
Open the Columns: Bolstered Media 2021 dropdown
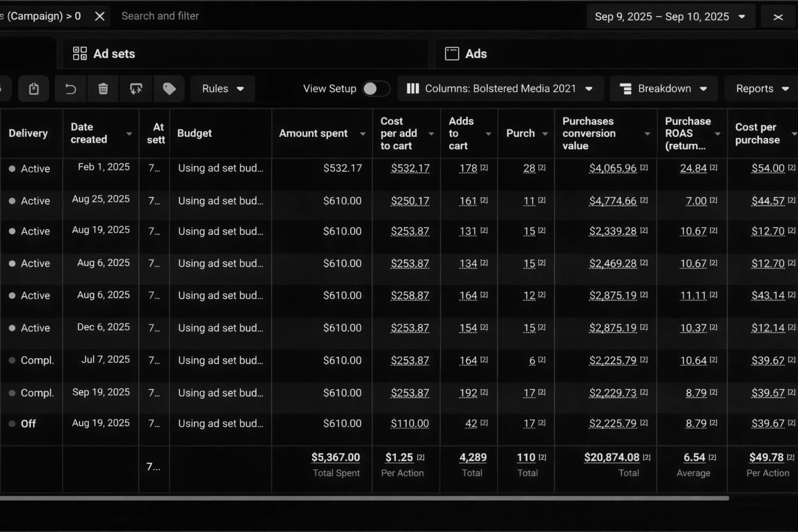tap(500, 89)
